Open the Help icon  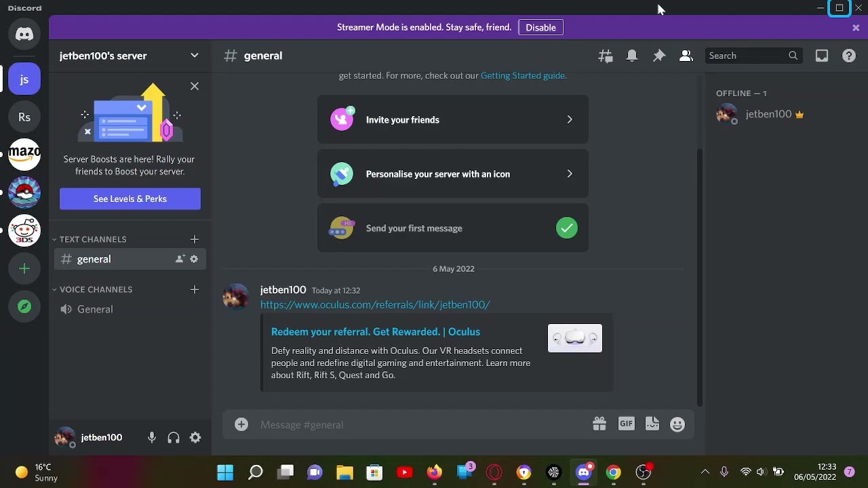click(x=849, y=56)
